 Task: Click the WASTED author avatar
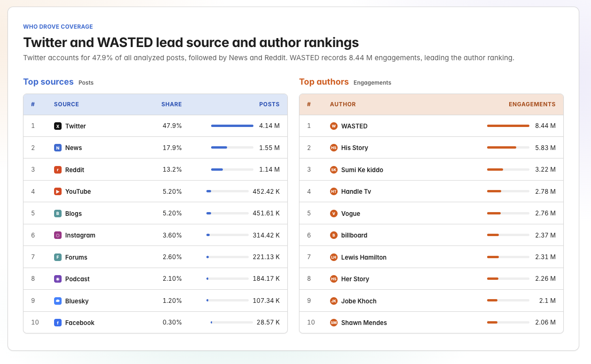pyautogui.click(x=334, y=126)
